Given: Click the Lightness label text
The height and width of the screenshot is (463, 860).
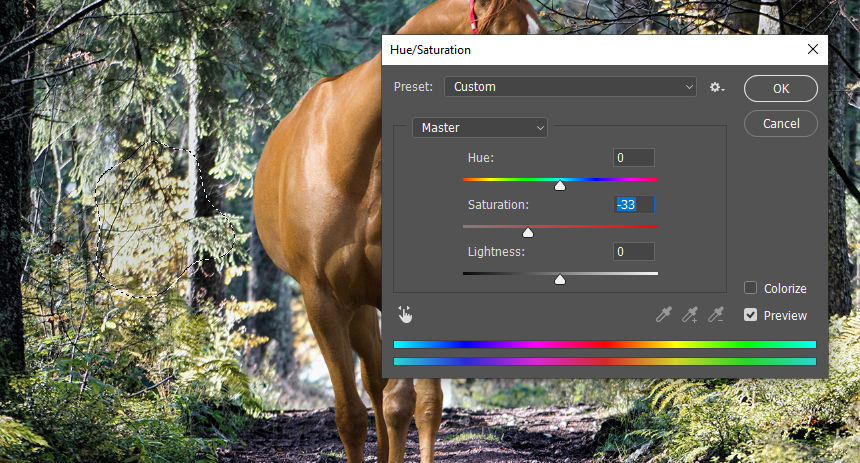Looking at the screenshot, I should tap(496, 252).
